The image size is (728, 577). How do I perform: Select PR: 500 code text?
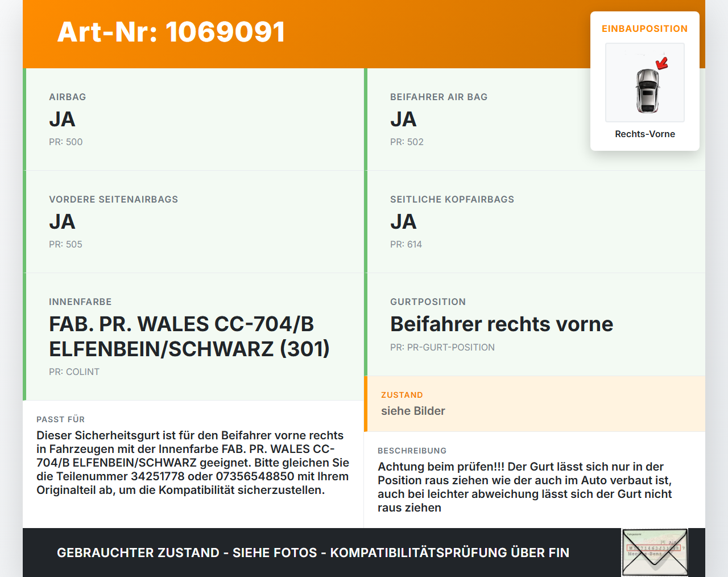(66, 142)
